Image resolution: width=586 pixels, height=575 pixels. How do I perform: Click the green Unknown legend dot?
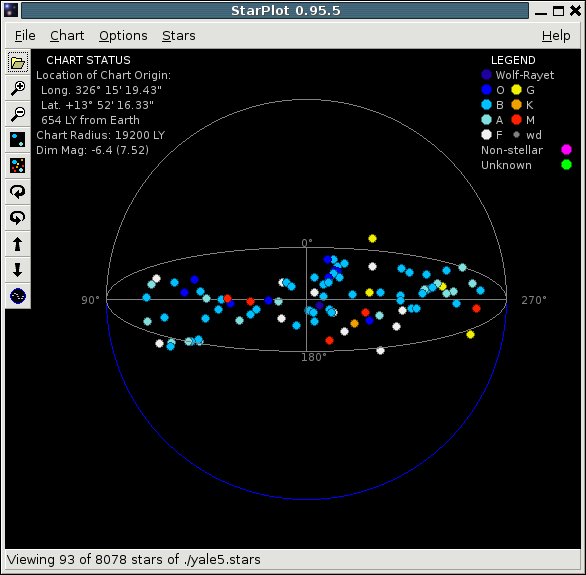point(567,165)
